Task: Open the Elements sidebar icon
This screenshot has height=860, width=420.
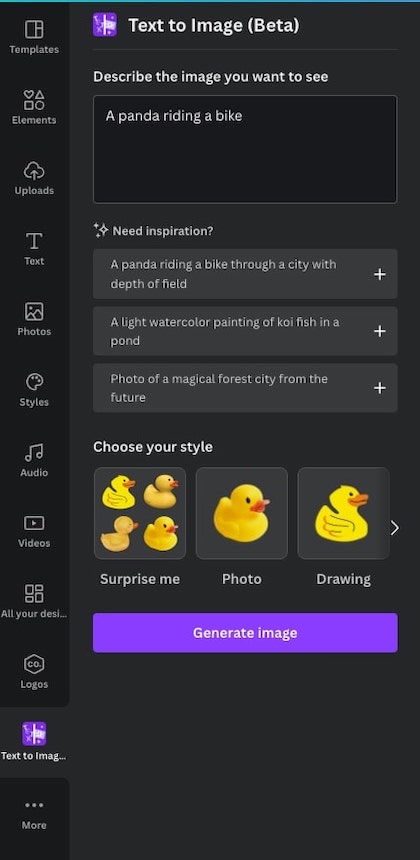Action: (x=34, y=100)
